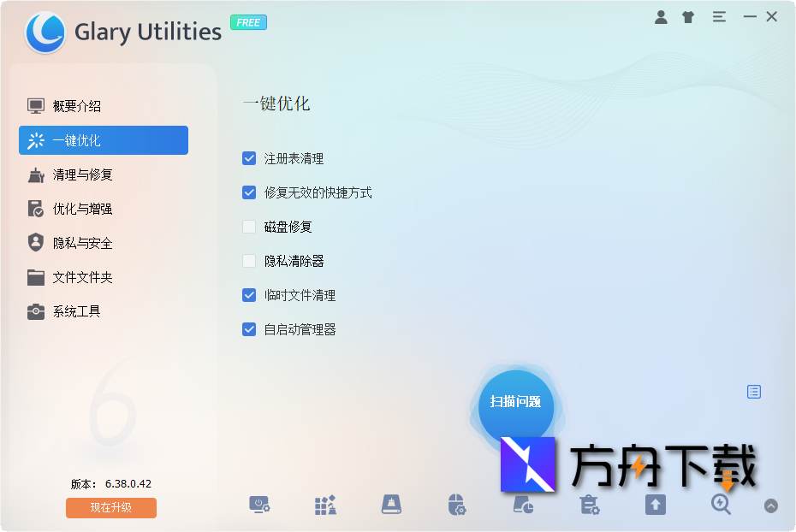Click the shirt-shaped themes icon in titlebar
Image resolution: width=796 pixels, height=532 pixels.
pyautogui.click(x=687, y=16)
